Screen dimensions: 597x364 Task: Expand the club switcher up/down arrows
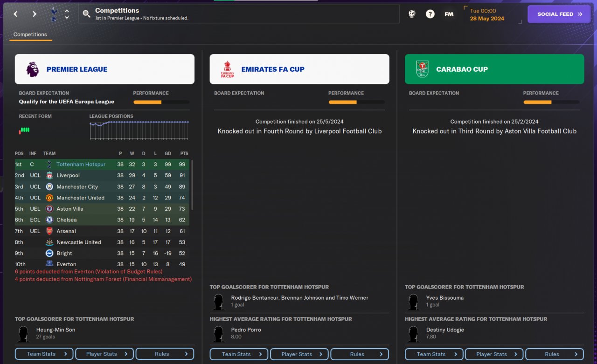[x=67, y=14]
